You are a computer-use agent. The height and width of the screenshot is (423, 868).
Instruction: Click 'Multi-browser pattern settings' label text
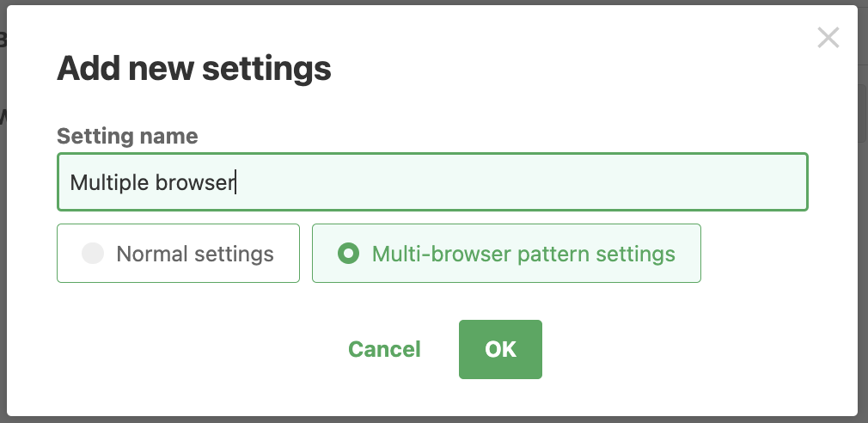(x=523, y=254)
